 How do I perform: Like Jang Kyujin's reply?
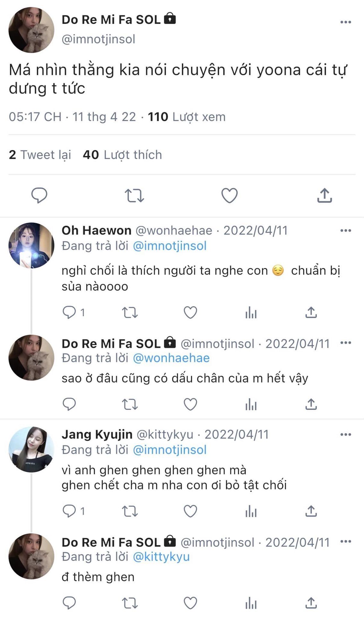click(x=190, y=511)
